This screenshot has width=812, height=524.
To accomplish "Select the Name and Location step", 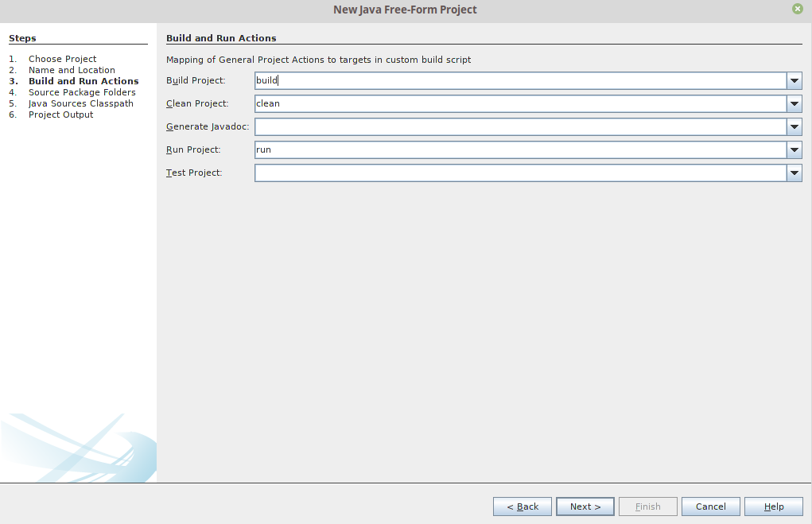I will (72, 70).
